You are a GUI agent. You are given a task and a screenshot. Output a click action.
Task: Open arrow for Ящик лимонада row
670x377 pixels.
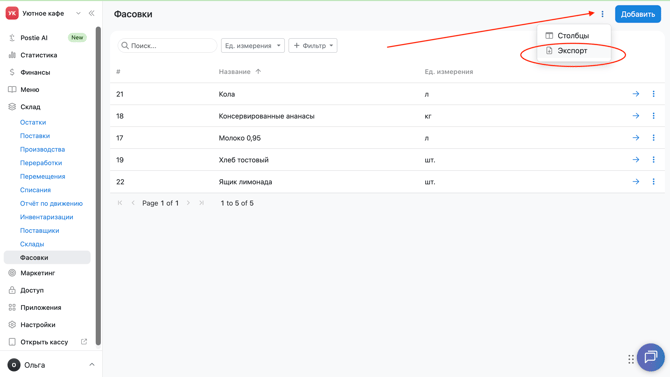point(636,182)
